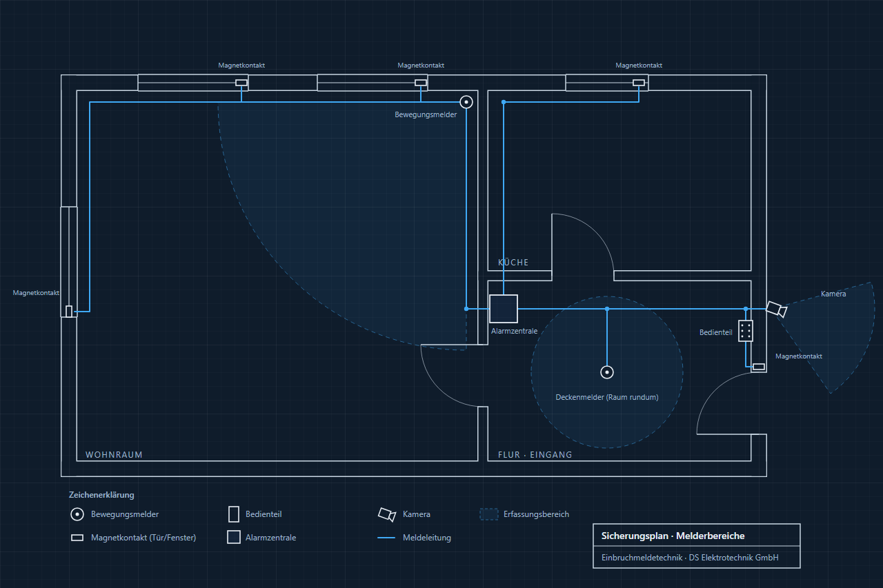Screen dimensions: 883x588
Task: Select the Deckenmelder symbol in the Flur
Action: tap(607, 372)
